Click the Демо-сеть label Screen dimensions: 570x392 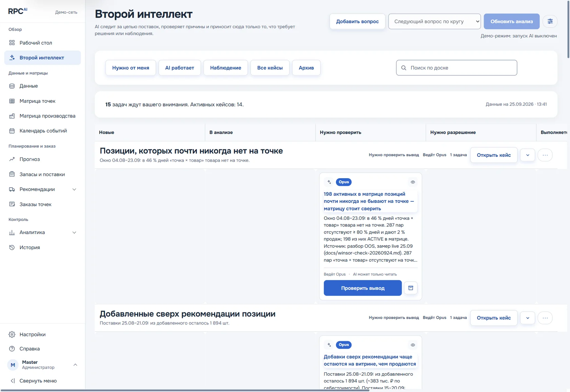66,12
